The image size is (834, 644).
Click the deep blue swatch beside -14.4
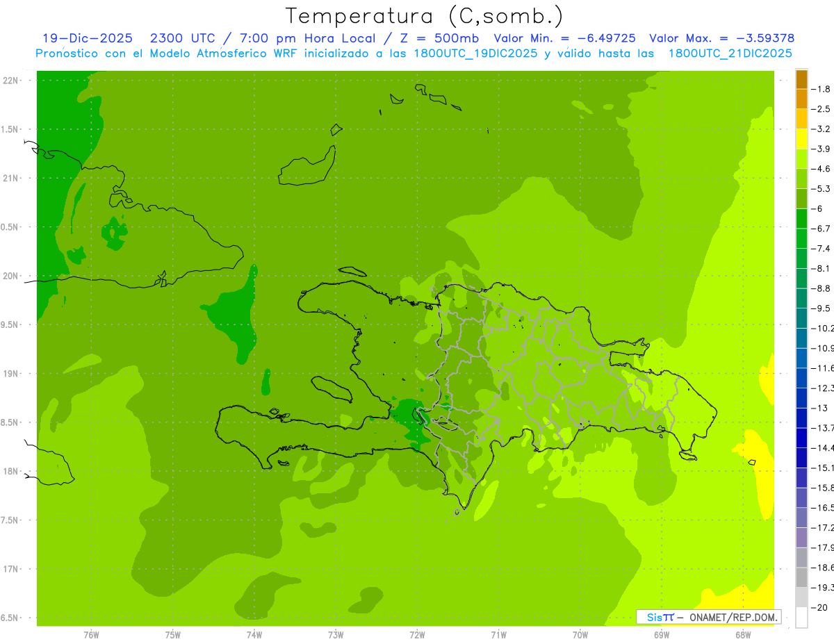coord(801,438)
